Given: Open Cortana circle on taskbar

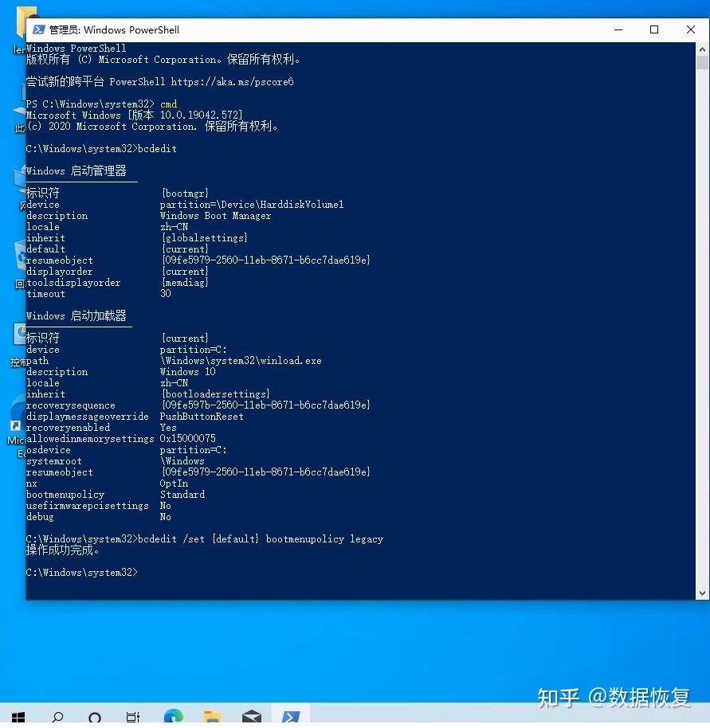Looking at the screenshot, I should point(95,718).
